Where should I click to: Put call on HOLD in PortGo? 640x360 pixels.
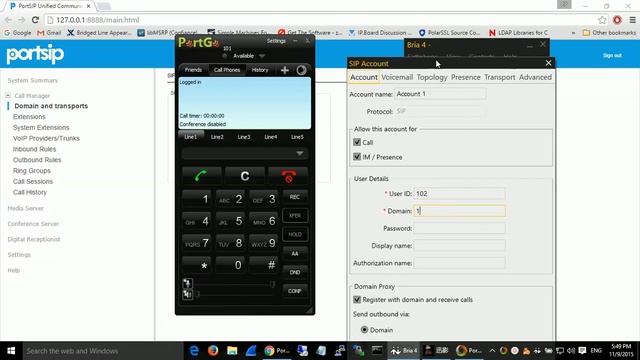coord(295,234)
